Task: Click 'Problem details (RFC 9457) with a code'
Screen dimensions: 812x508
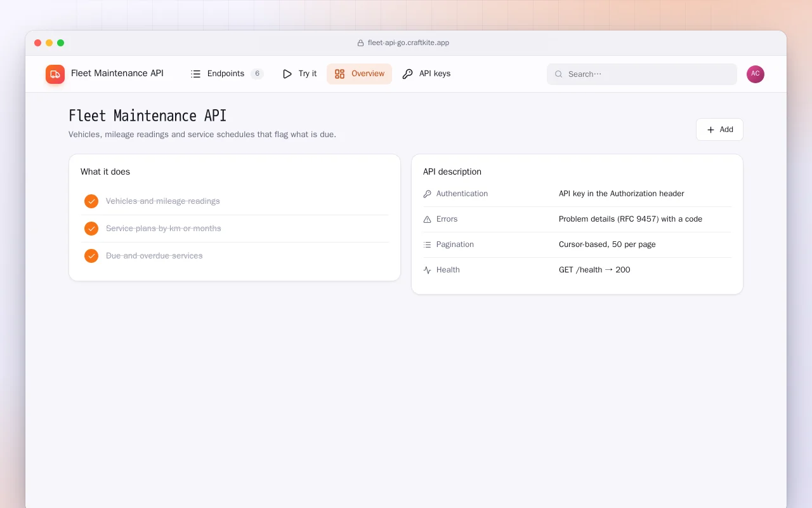Action: pyautogui.click(x=631, y=219)
